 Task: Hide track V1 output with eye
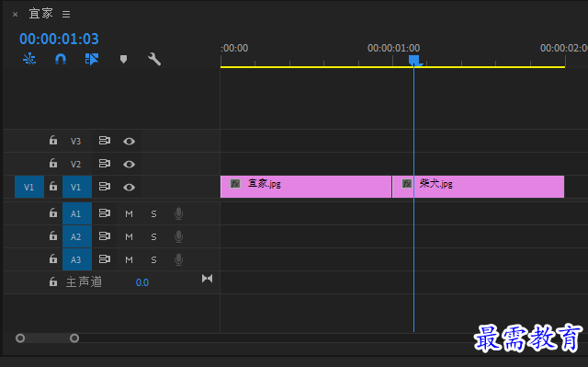[129, 188]
